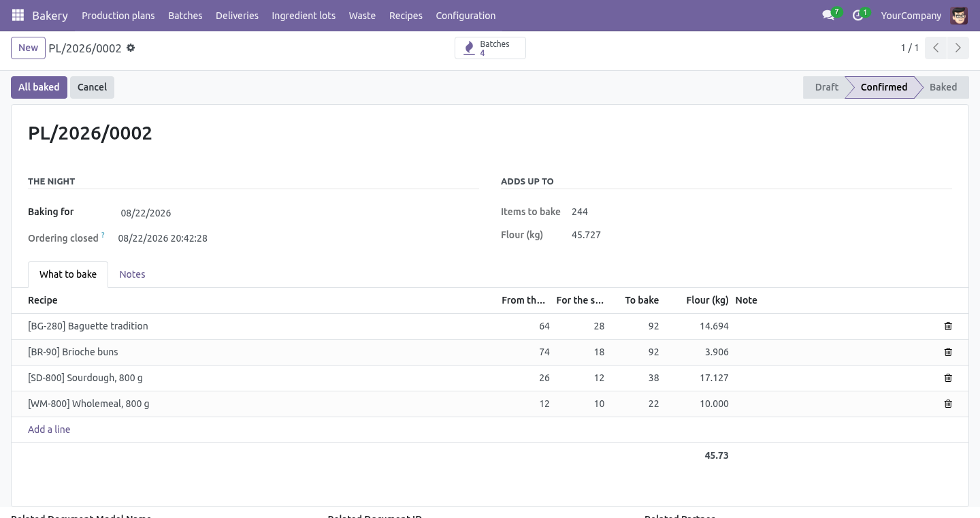Select the Baked status stage
The image size is (980, 518).
943,87
